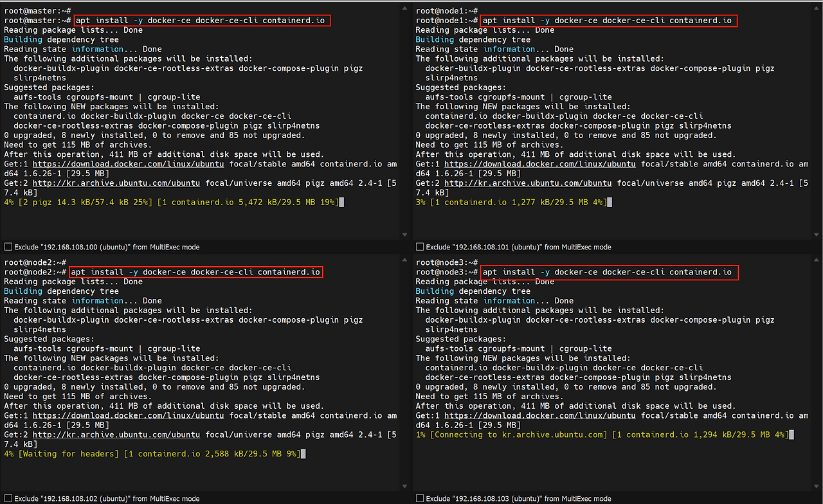Open kr.archive.ubuntu.com link in node1 terminal
The height and width of the screenshot is (504, 823).
coord(528,183)
